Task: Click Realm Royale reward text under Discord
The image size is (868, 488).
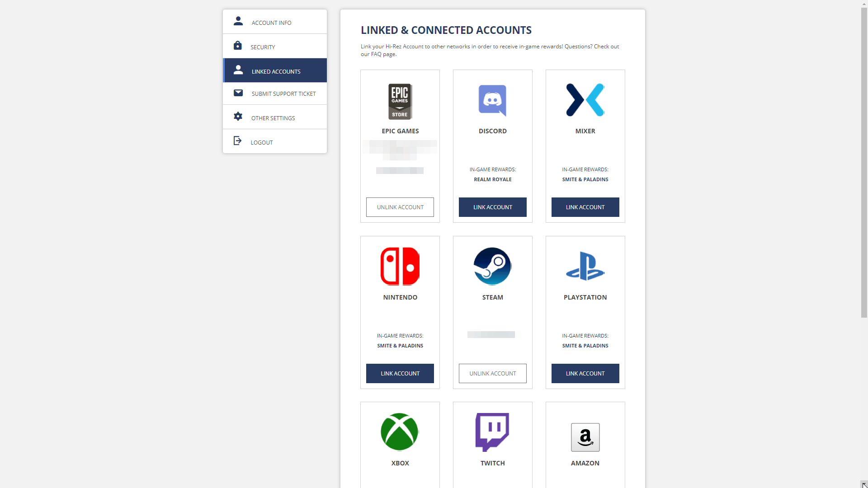Action: click(493, 179)
